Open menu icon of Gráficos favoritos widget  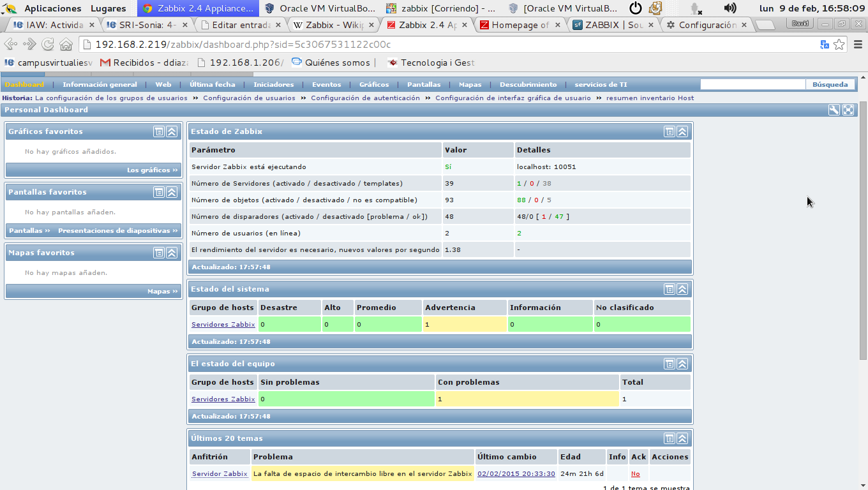[159, 131]
